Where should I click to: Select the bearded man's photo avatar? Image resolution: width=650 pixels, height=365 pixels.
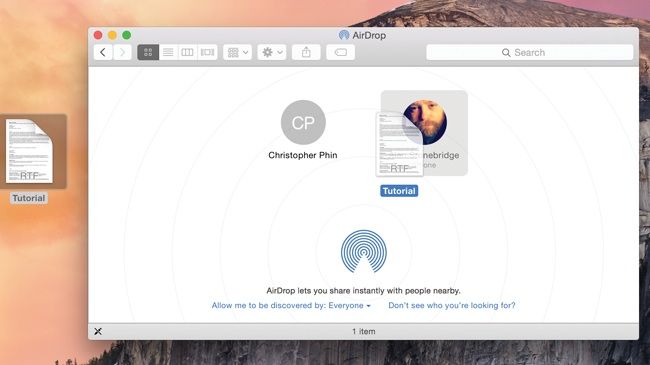[x=424, y=122]
